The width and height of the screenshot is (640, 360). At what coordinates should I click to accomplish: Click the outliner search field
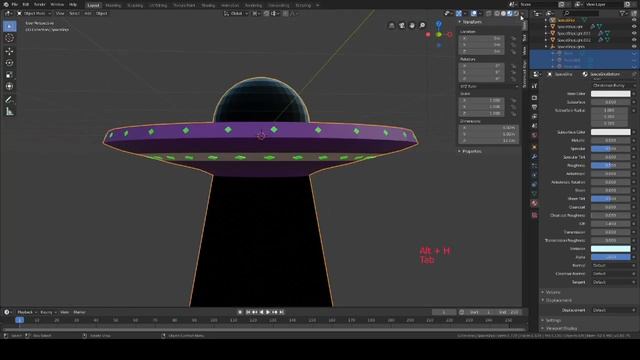tap(581, 13)
